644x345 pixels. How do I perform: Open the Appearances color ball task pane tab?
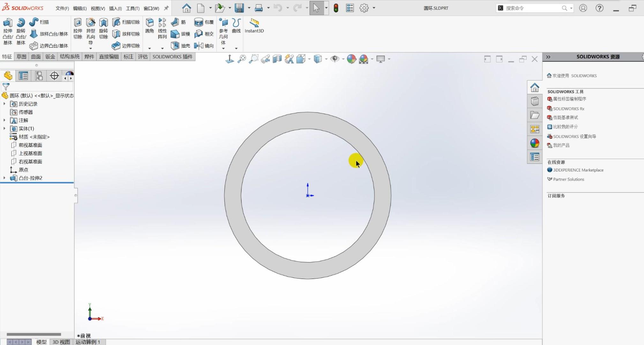(535, 143)
